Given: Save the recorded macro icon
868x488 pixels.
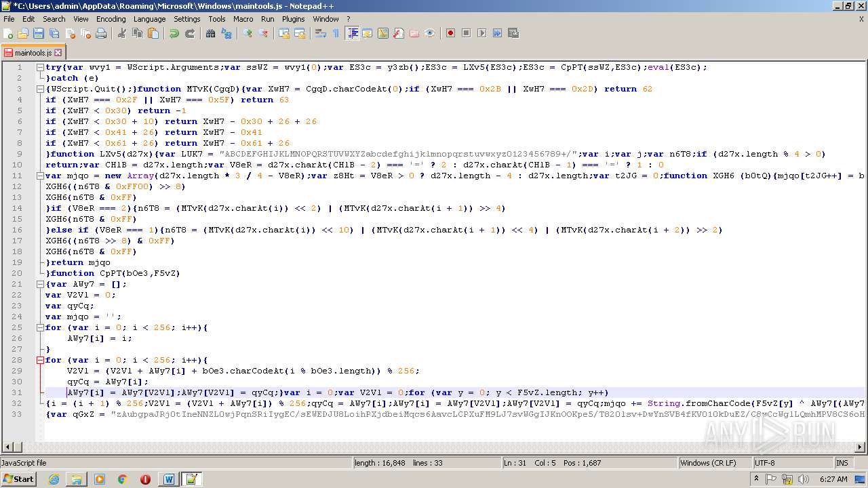Looking at the screenshot, I should [513, 33].
